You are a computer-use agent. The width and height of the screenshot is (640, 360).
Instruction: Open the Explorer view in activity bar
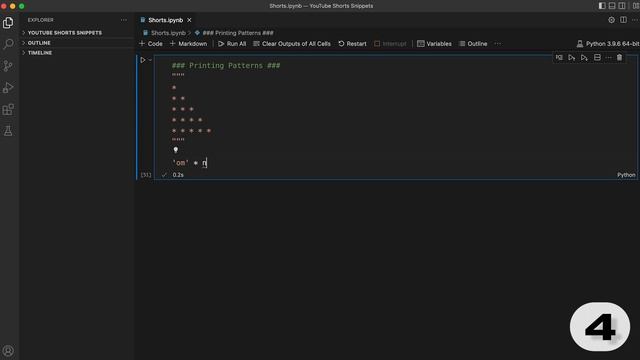point(8,23)
